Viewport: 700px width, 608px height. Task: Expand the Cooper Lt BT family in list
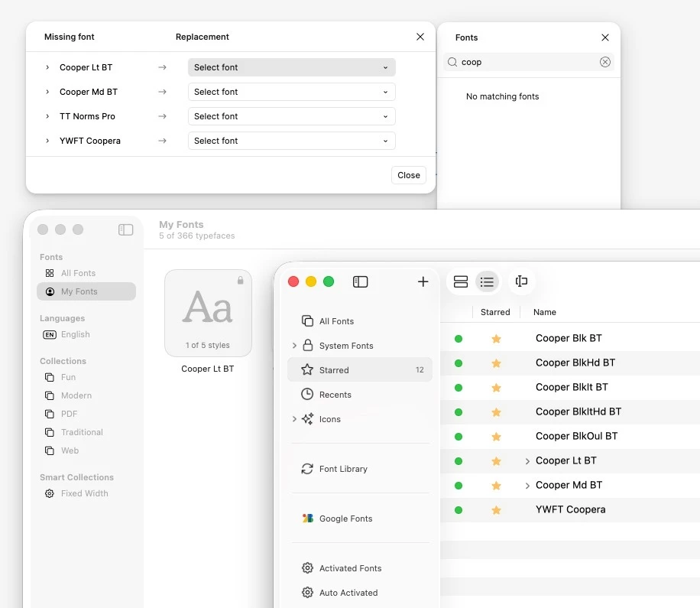pos(527,461)
